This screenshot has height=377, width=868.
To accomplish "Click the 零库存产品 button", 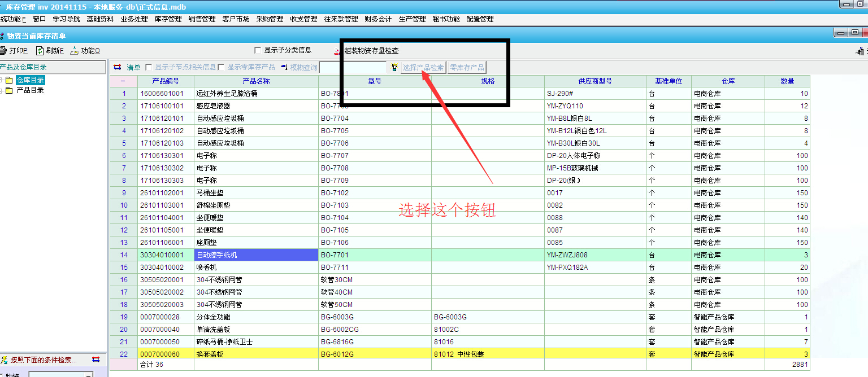I will 467,68.
